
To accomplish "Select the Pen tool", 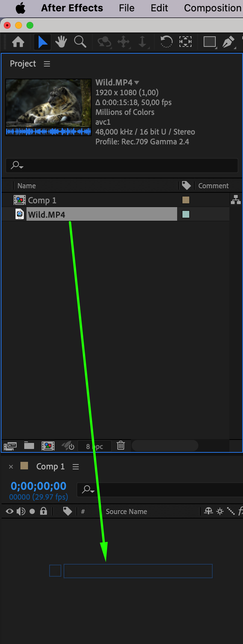I will 228,42.
